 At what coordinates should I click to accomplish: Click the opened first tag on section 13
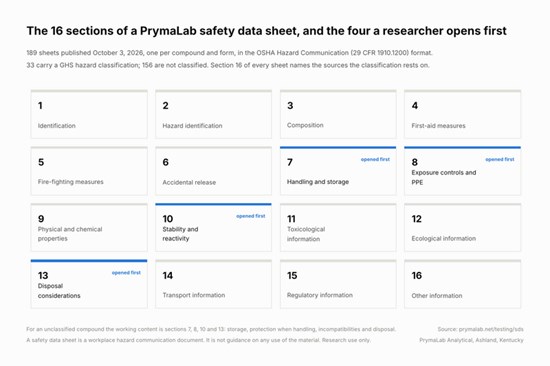(x=126, y=273)
